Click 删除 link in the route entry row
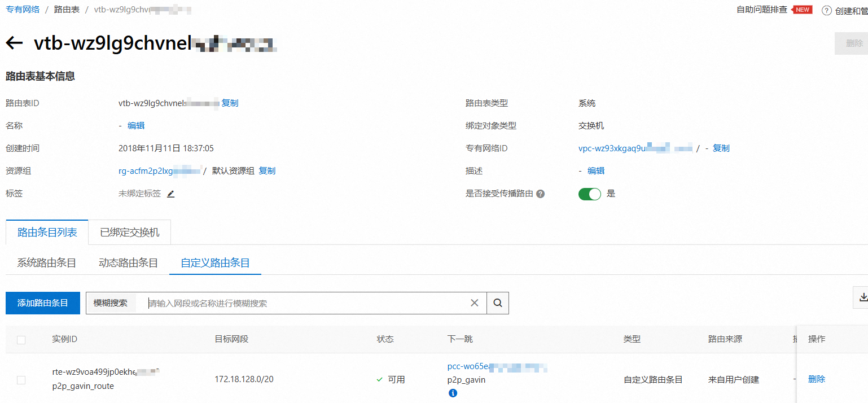 [816, 379]
